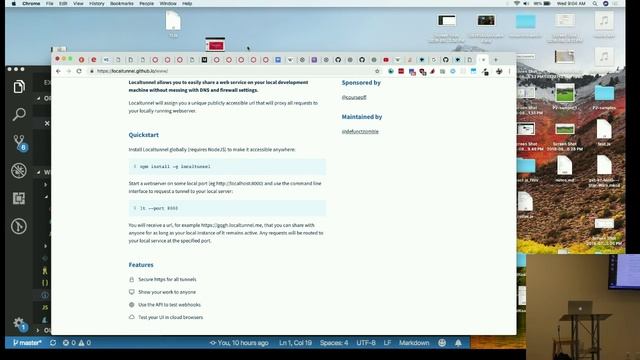Image resolution: width=640 pixels, height=360 pixels.
Task: Click the Maintained by heading
Action: click(x=362, y=117)
